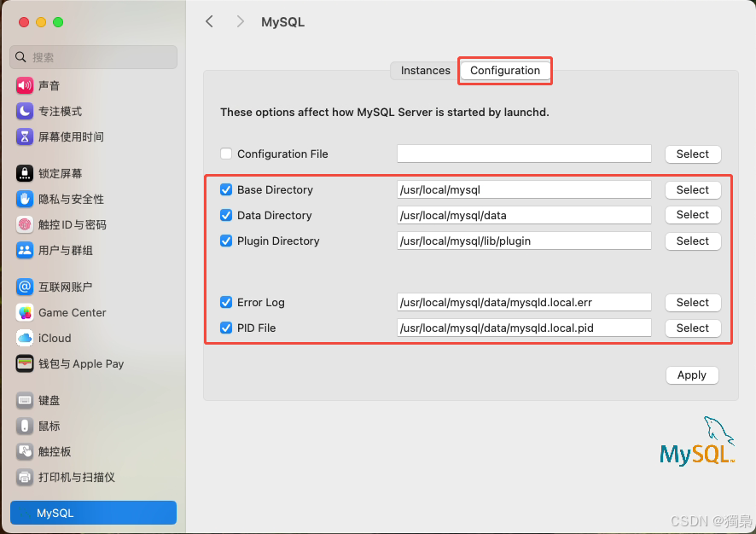Select the Trackpad (触控板) icon
Image resolution: width=756 pixels, height=534 pixels.
[25, 451]
